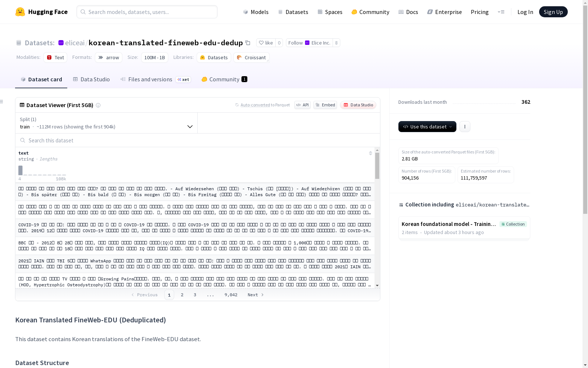Open the Docs nav item
Image resolution: width=588 pixels, height=368 pixels.
tap(408, 12)
